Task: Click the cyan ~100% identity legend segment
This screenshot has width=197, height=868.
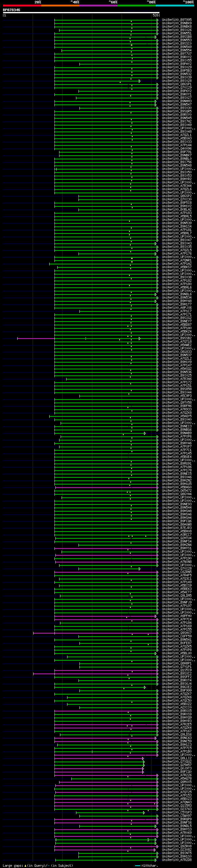Action: click(x=175, y=6)
